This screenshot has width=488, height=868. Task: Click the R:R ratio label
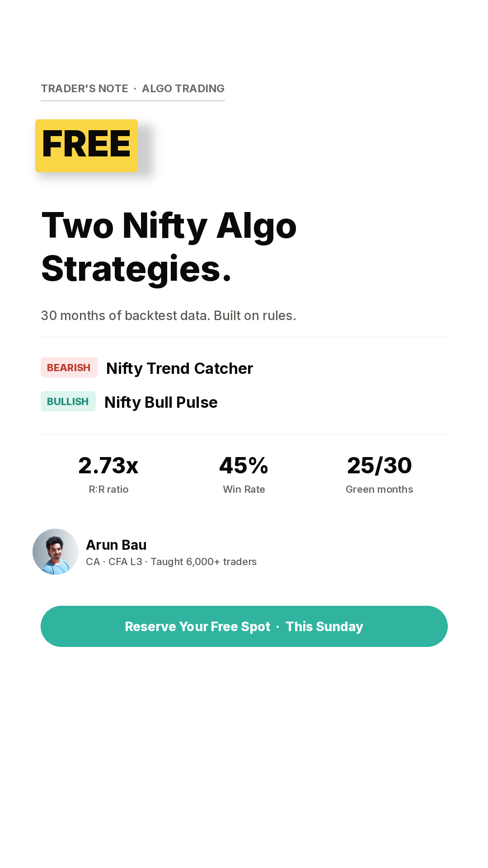pyautogui.click(x=108, y=489)
